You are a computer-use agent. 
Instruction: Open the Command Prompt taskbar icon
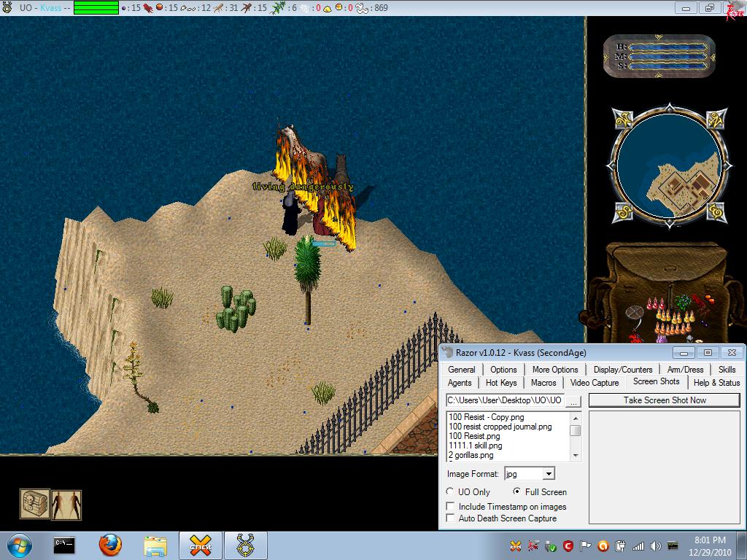tap(64, 545)
